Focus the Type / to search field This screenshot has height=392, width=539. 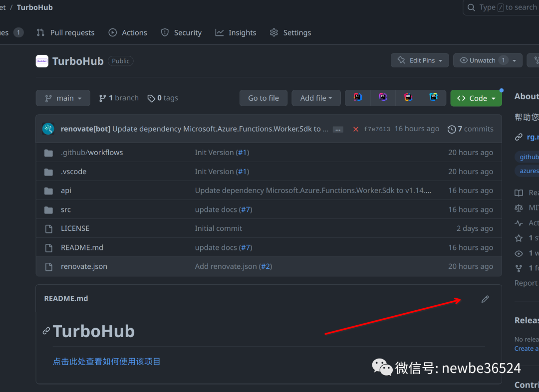click(x=501, y=7)
